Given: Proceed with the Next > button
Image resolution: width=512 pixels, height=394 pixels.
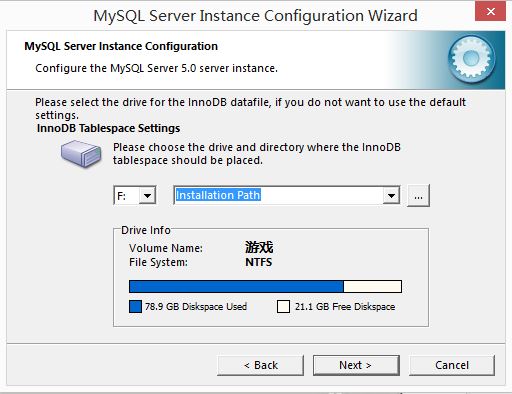Looking at the screenshot, I should pos(356,365).
